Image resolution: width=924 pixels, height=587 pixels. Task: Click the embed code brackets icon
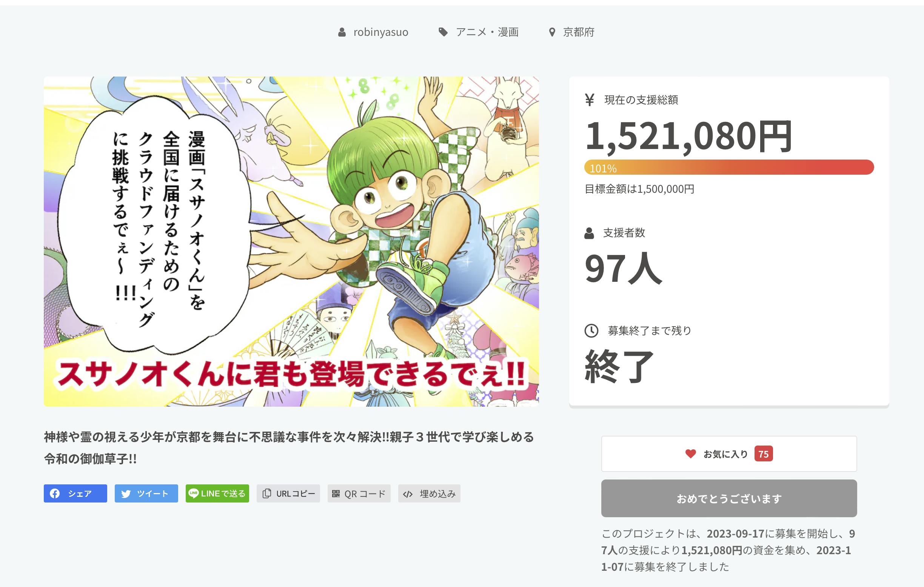(x=408, y=494)
